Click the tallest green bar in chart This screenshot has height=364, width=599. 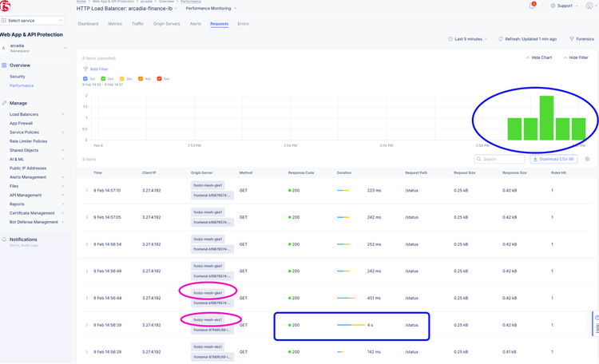(x=546, y=117)
